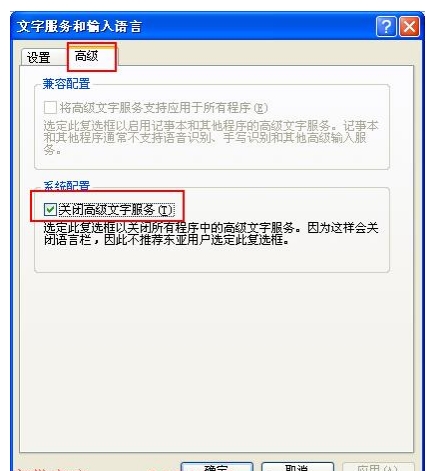The width and height of the screenshot is (427, 471).
Task: Confirm with the 确定 button
Action: coord(217,467)
